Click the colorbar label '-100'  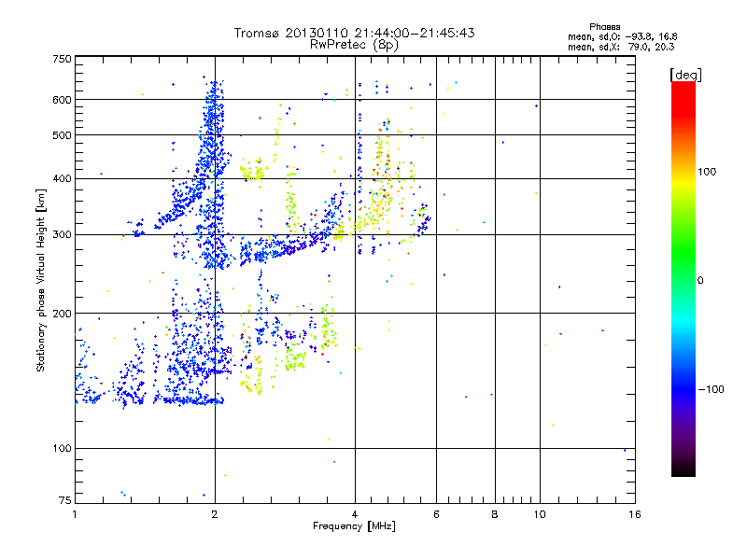tap(711, 389)
